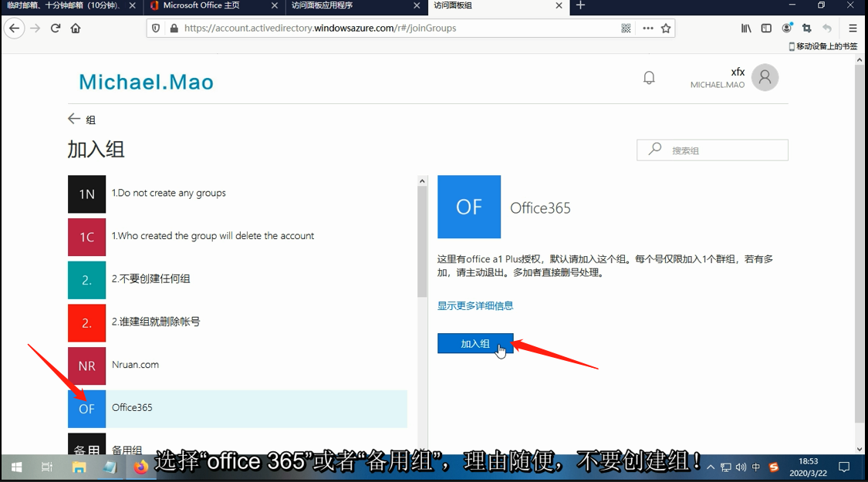Go back with the browser back arrow
Image resolution: width=868 pixels, height=482 pixels.
point(15,29)
